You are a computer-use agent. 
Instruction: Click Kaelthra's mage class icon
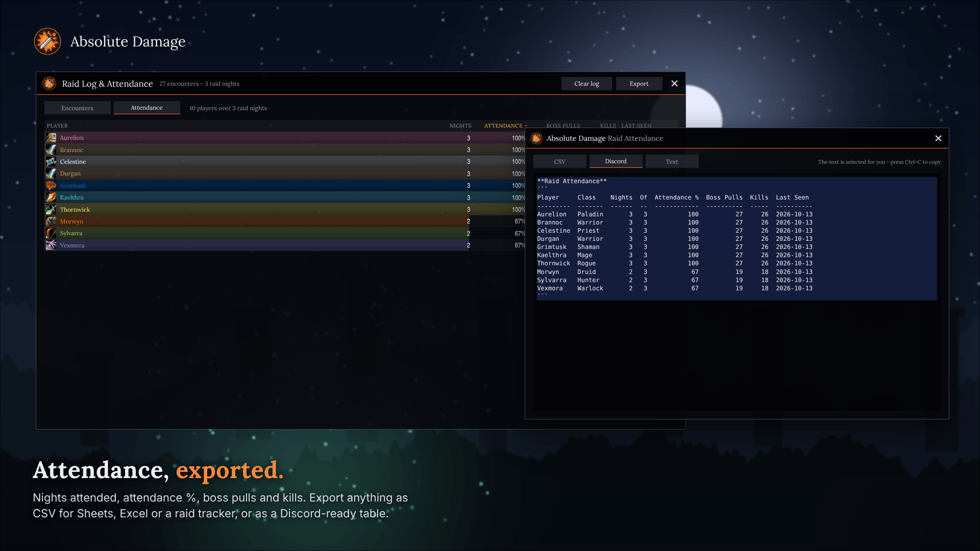coord(51,197)
